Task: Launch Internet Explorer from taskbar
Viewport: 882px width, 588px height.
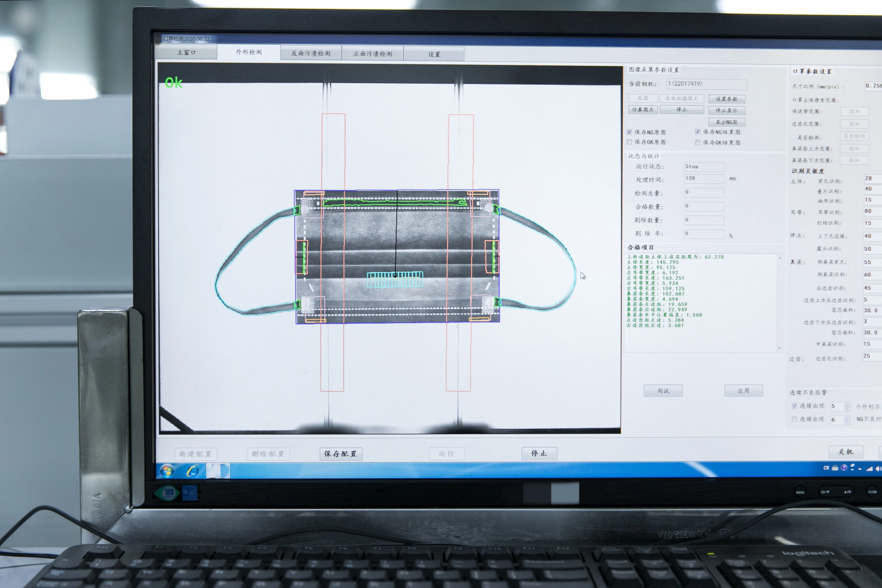Action: tap(193, 471)
